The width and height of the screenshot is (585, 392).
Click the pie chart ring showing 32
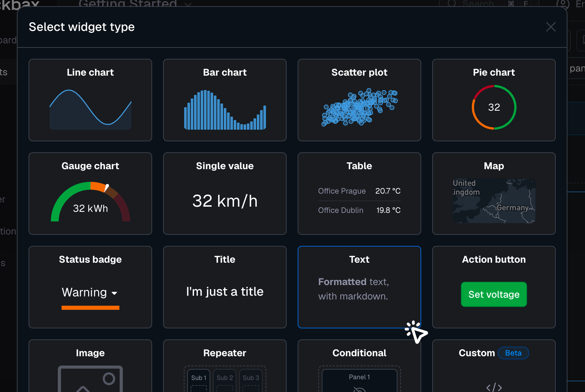coord(494,107)
